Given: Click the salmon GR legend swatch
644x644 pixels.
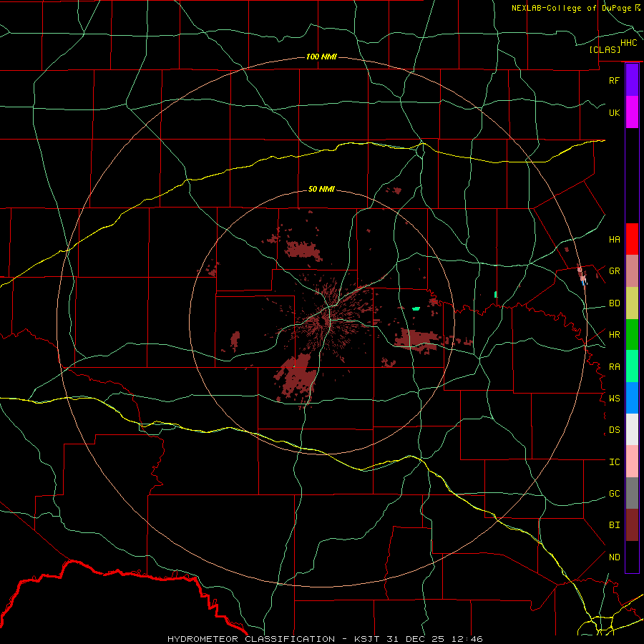Looking at the screenshot, I should tap(632, 271).
